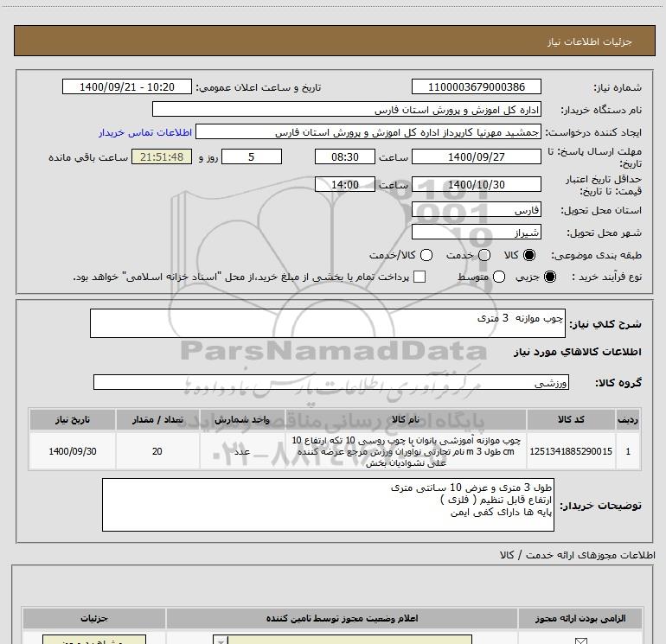
Task: Click the request creator name field
Action: pyautogui.click(x=368, y=132)
